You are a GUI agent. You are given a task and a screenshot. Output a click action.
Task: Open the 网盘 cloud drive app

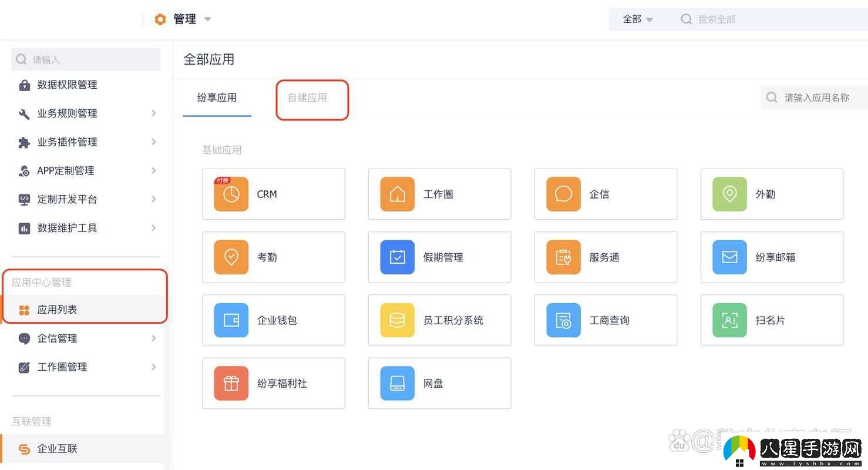tap(439, 383)
